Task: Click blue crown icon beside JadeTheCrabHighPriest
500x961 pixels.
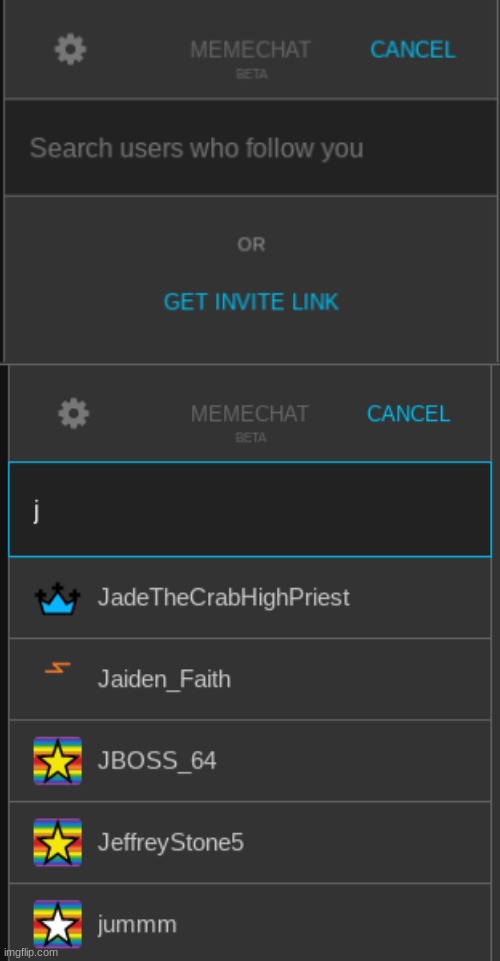Action: pyautogui.click(x=57, y=598)
